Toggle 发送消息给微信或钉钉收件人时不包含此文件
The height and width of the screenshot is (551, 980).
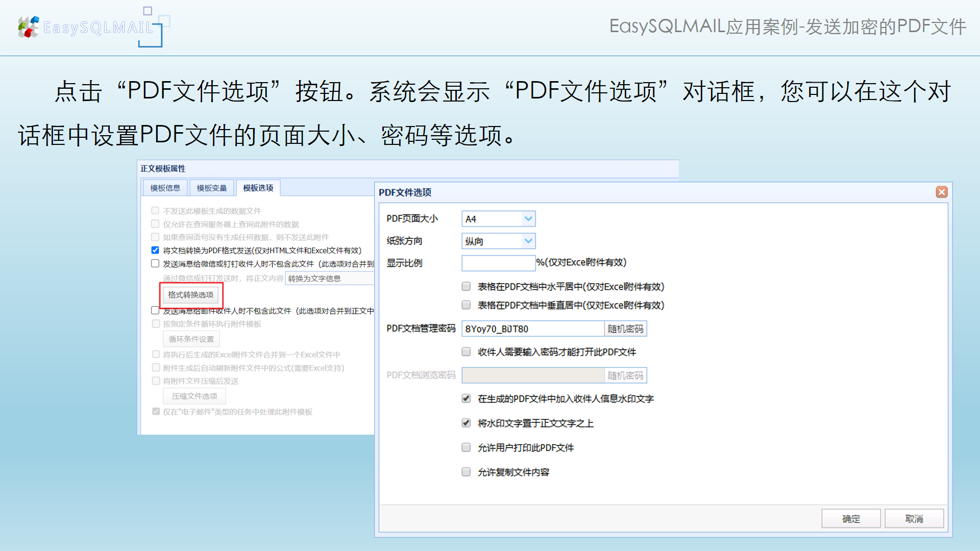(x=155, y=263)
